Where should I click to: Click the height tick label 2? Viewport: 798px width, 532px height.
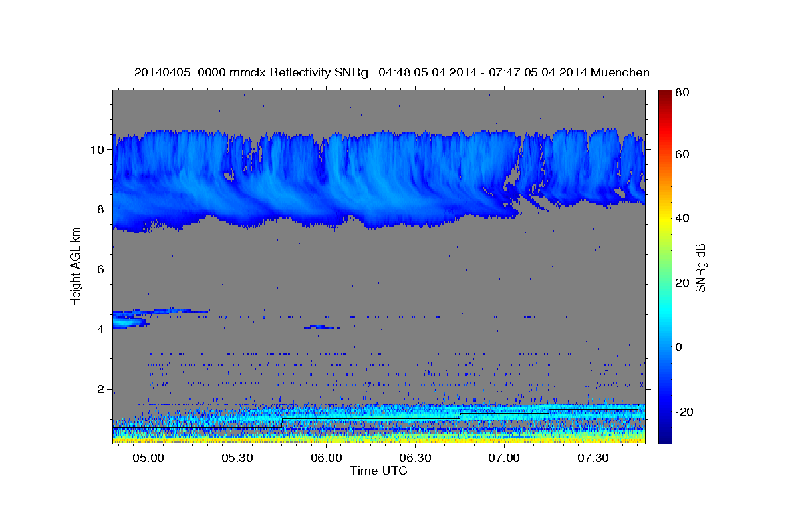coord(102,389)
